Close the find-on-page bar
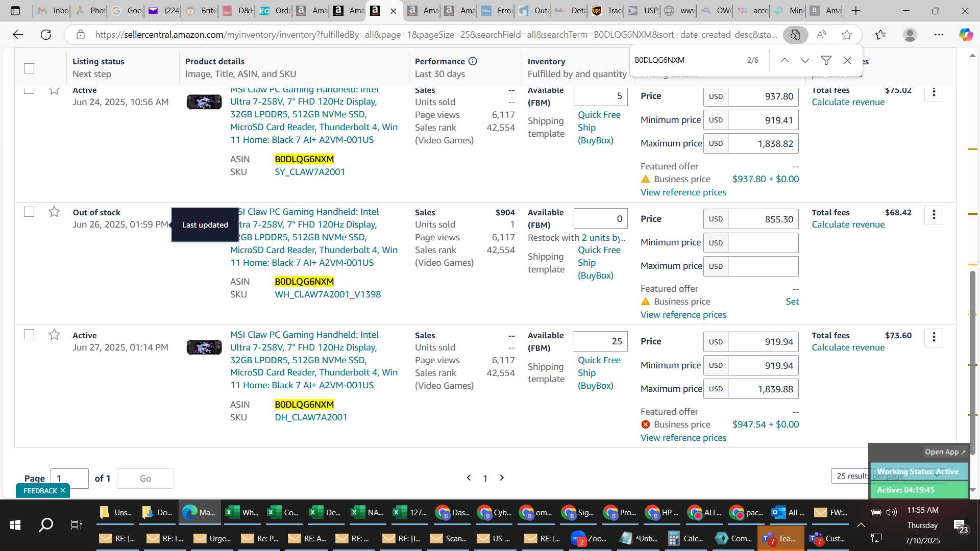Screen dimensions: 980x551 point(847,60)
